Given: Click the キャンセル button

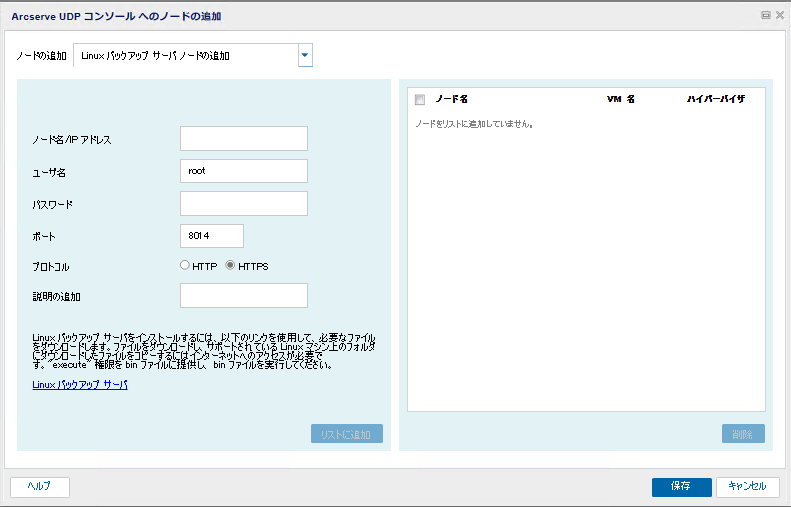Looking at the screenshot, I should [748, 487].
